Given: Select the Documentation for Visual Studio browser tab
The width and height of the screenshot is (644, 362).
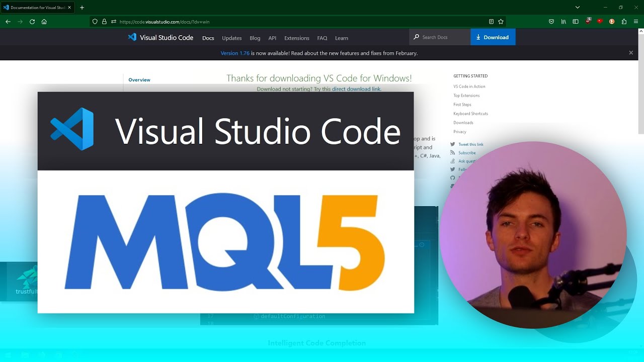Looking at the screenshot, I should pos(38,8).
